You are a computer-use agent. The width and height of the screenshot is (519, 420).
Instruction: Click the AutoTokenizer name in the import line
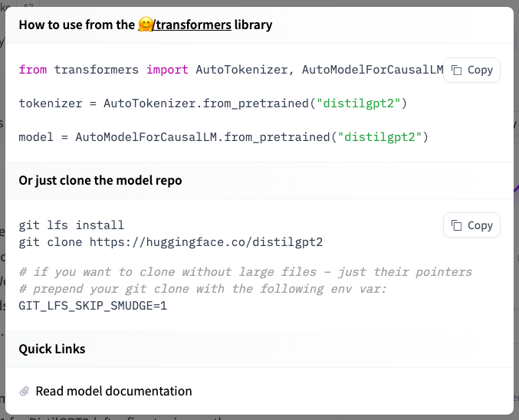click(x=241, y=70)
